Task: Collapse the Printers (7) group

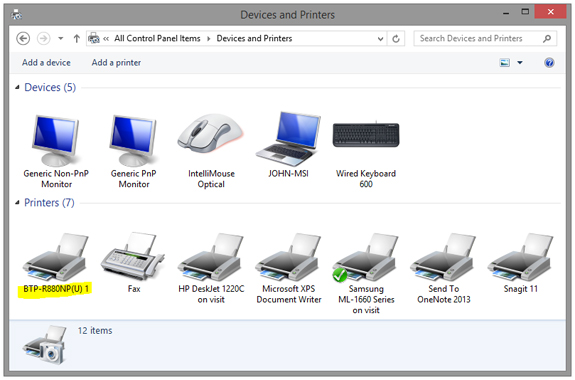Action: [17, 202]
